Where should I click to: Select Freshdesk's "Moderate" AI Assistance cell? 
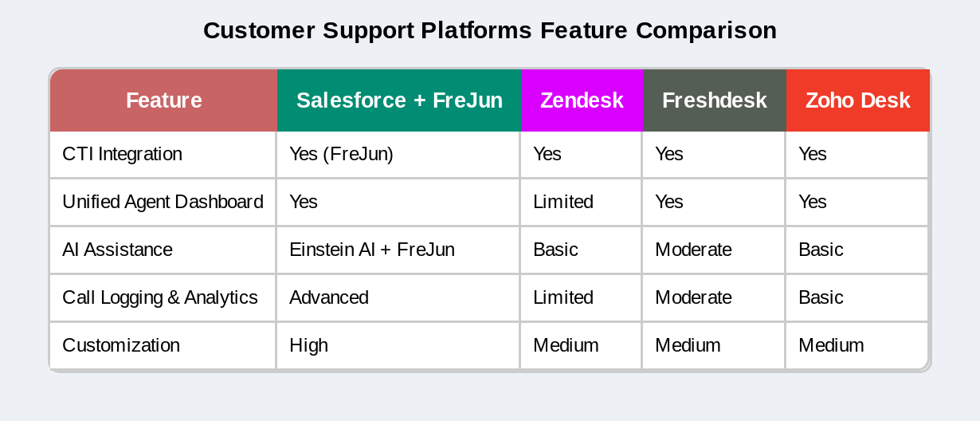(693, 250)
